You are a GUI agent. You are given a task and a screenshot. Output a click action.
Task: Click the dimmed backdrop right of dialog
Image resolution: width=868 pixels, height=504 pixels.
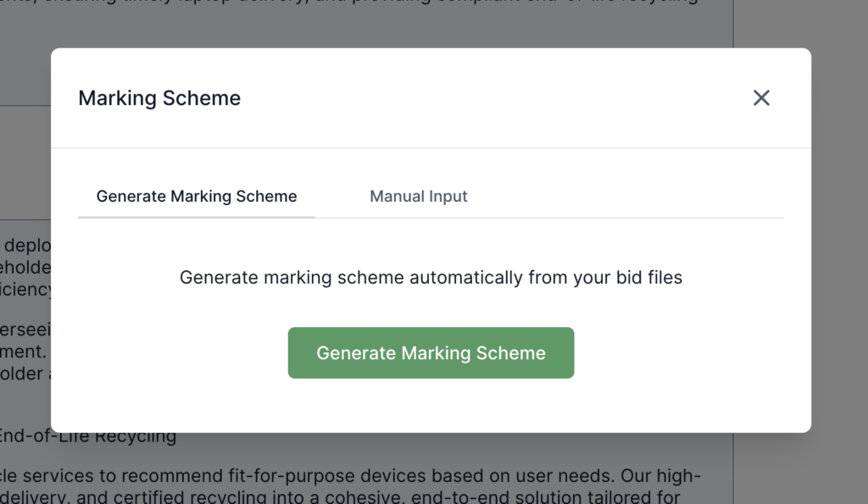click(839, 254)
